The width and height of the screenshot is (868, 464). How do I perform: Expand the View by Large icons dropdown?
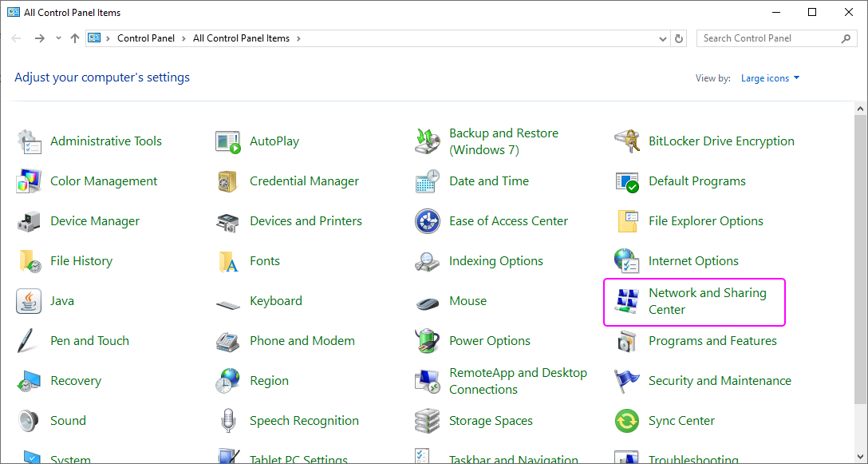coord(770,78)
